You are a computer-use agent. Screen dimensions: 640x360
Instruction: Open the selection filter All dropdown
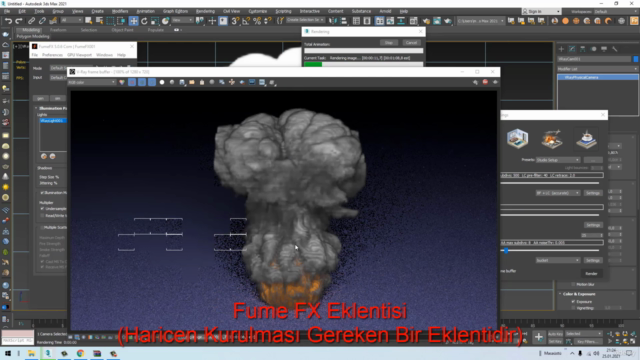(71, 20)
